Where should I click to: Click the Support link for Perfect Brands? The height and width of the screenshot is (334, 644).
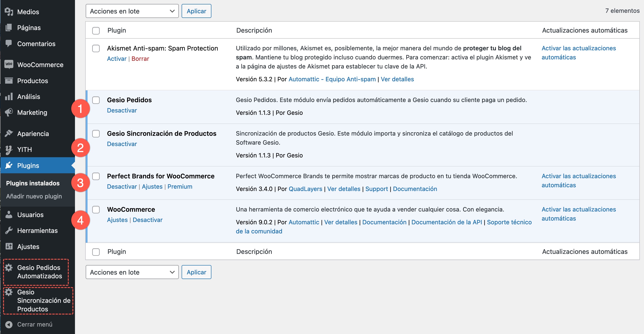coord(376,189)
